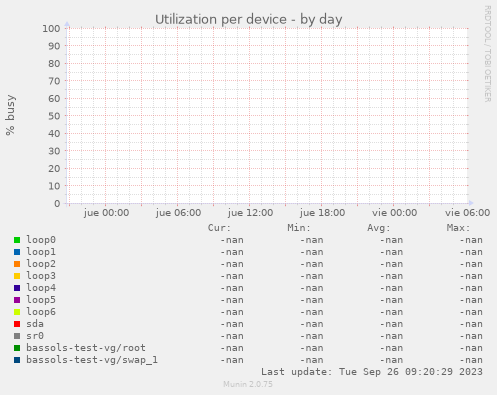This screenshot has width=497, height=395.
Task: Click the Cur -nan value for bassols-test-vg/root
Action: point(232,348)
